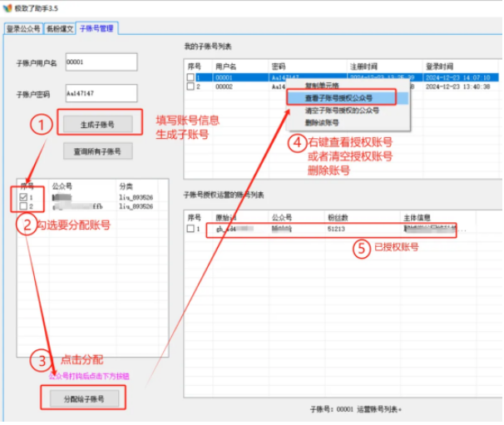Image resolution: width=504 pixels, height=425 pixels.
Task: Select the 子账号管理 tab
Action: (x=97, y=28)
